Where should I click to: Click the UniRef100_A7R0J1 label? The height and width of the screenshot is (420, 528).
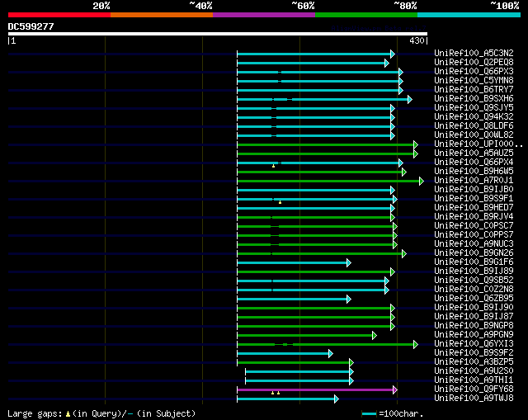pyautogui.click(x=474, y=180)
